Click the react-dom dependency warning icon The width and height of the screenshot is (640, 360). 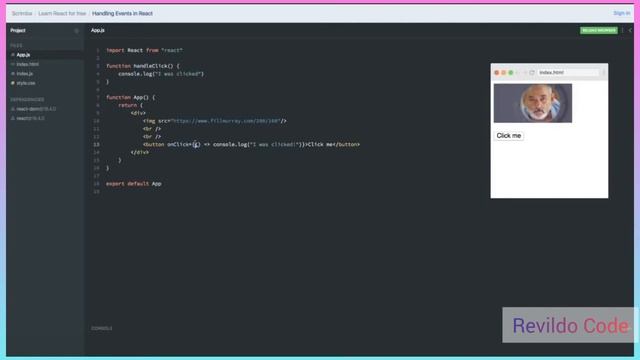pos(13,109)
